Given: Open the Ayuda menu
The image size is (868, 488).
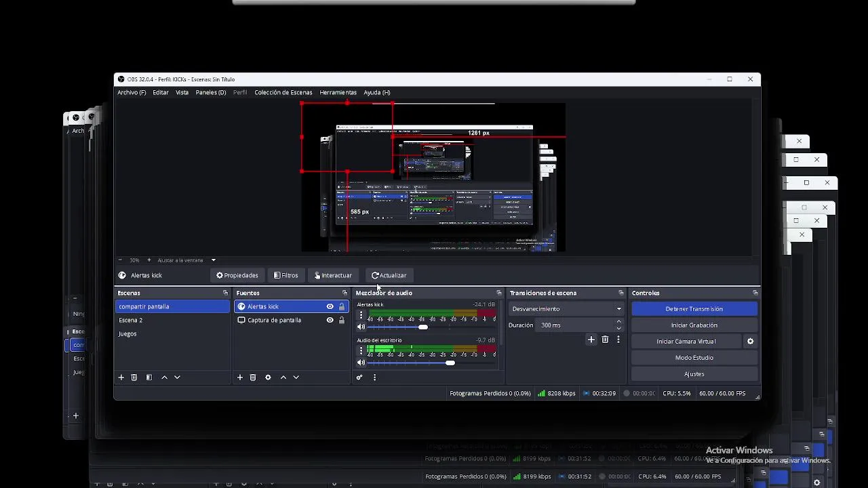Looking at the screenshot, I should tap(377, 92).
